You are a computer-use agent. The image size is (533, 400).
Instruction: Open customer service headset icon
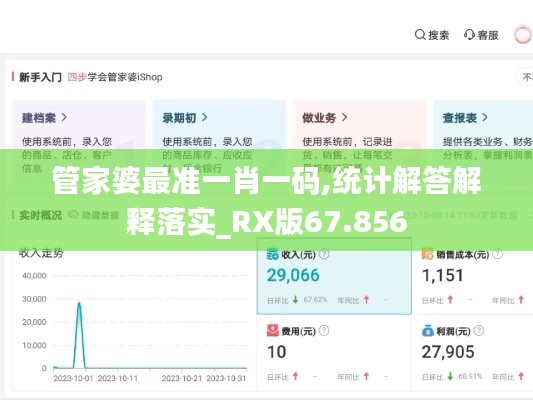coord(469,35)
